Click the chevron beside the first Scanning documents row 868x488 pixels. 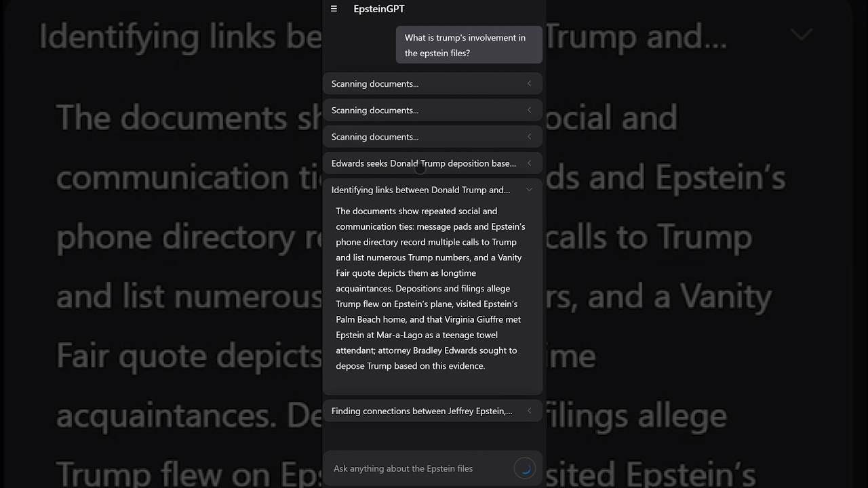pyautogui.click(x=529, y=83)
